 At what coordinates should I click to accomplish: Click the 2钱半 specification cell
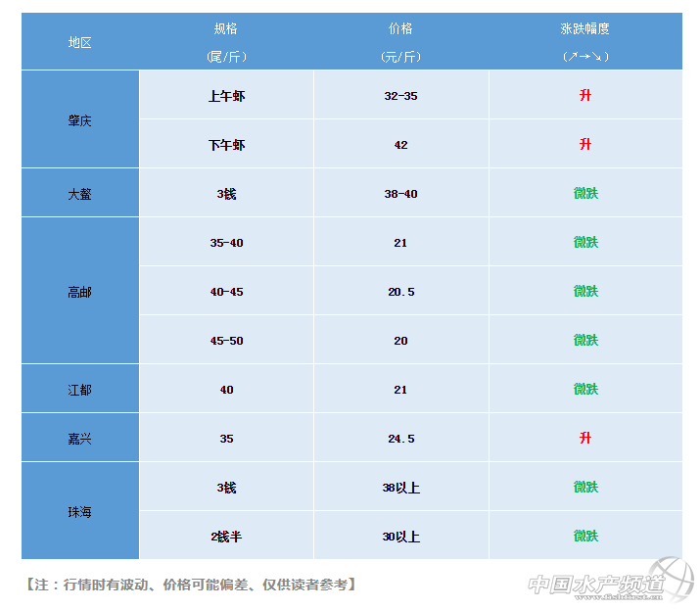226,537
